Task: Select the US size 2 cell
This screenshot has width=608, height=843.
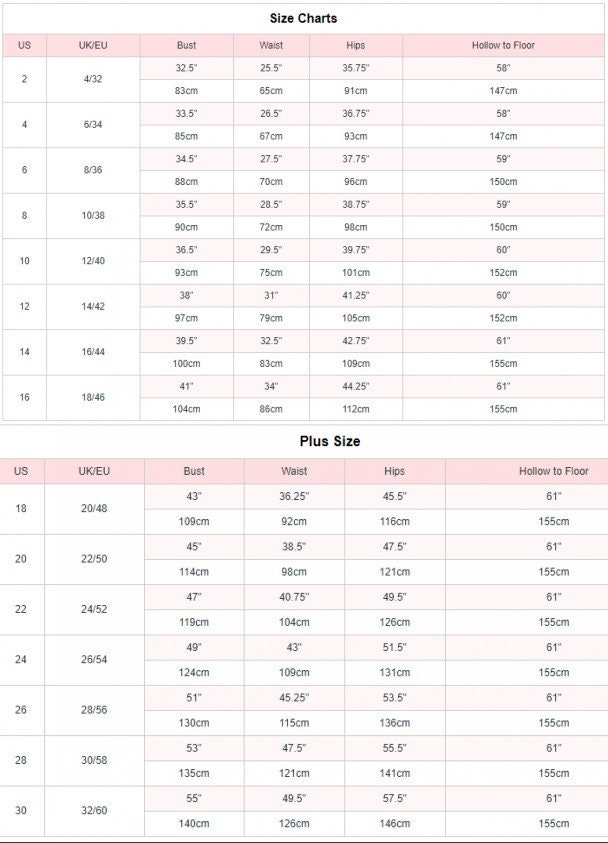Action: [25, 79]
